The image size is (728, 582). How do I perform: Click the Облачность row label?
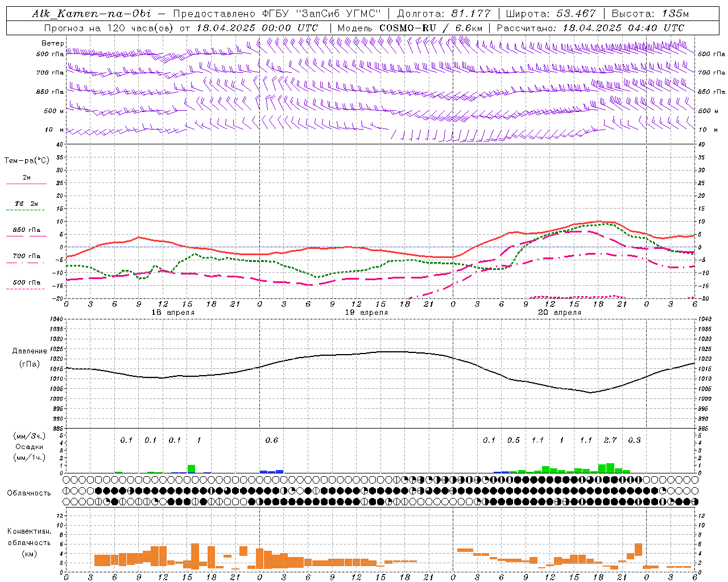[29, 493]
